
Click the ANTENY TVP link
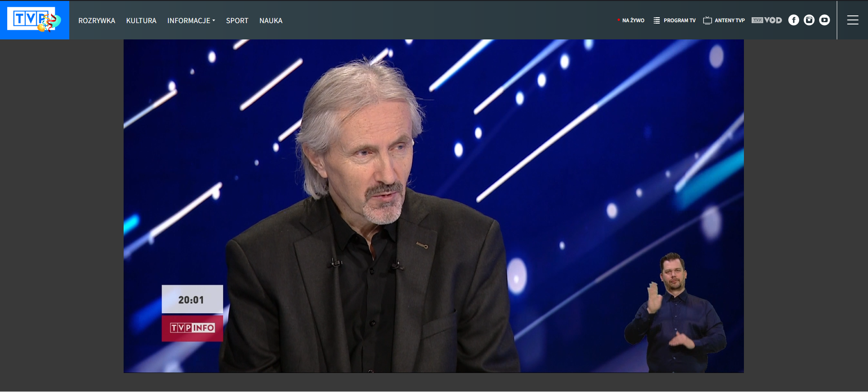[729, 20]
